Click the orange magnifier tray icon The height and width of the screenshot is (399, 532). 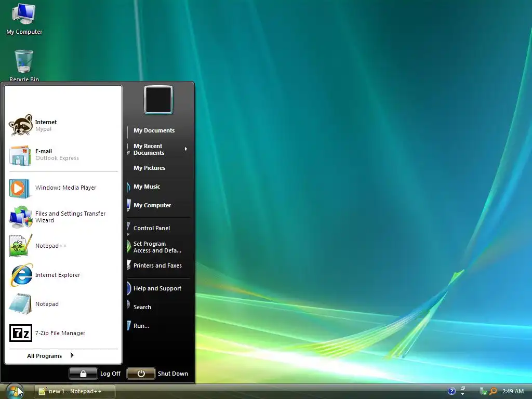point(493,391)
